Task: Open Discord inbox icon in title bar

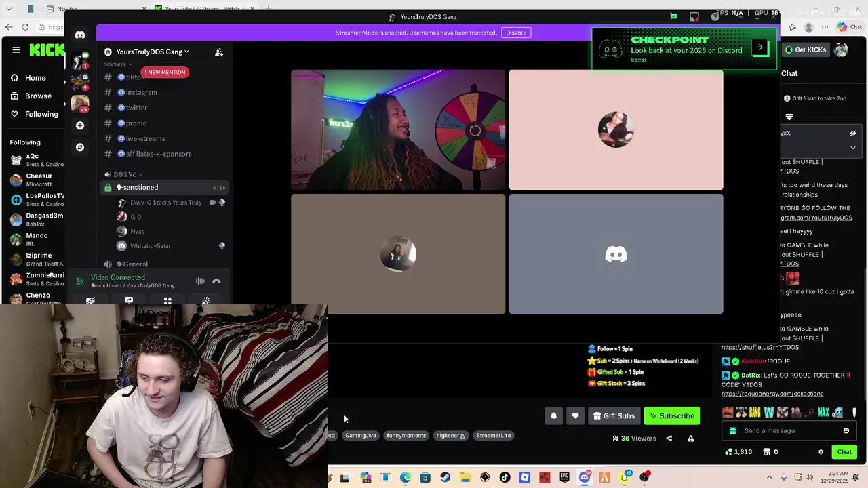Action: [694, 17]
